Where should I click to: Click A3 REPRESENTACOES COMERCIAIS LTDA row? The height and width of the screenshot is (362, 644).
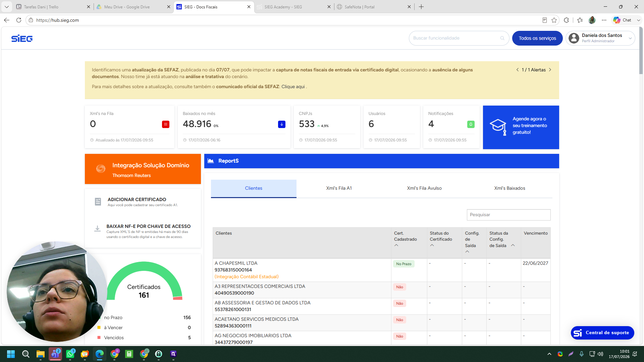coord(381,290)
